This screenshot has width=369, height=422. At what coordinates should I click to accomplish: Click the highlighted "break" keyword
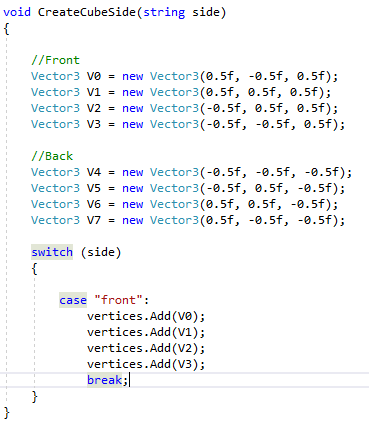[104, 380]
